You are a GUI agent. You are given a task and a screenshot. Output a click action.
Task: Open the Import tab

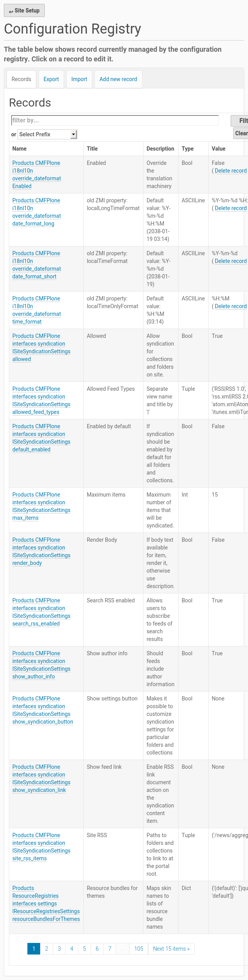79,79
